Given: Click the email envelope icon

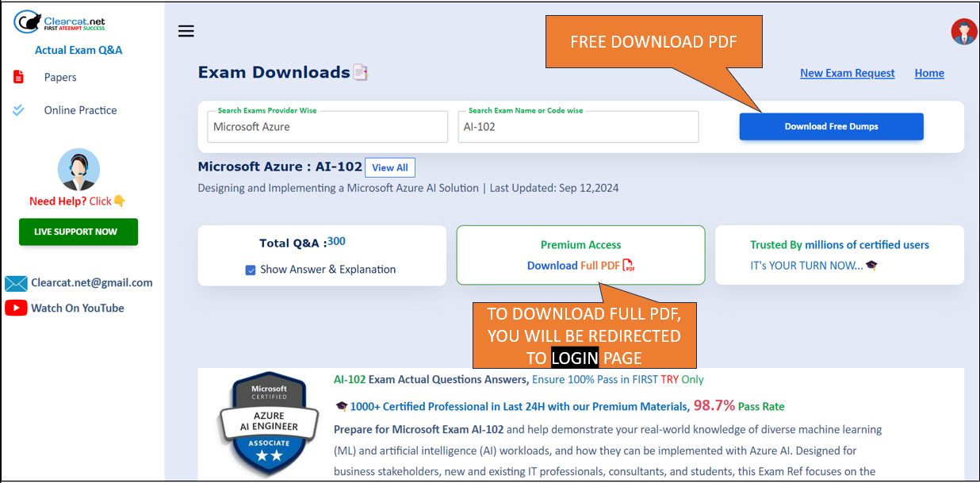Looking at the screenshot, I should tap(16, 283).
